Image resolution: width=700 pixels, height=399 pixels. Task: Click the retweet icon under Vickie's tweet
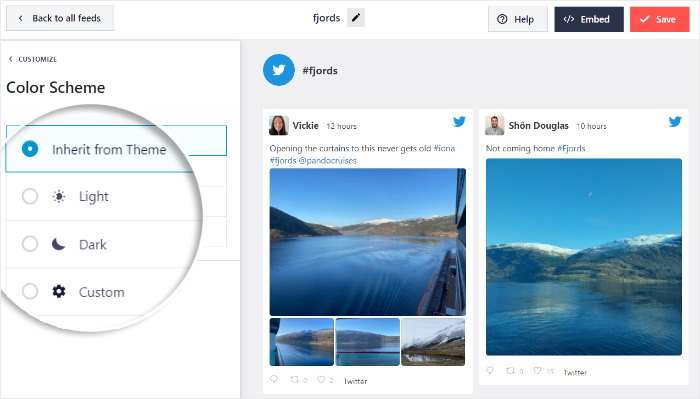coord(295,379)
